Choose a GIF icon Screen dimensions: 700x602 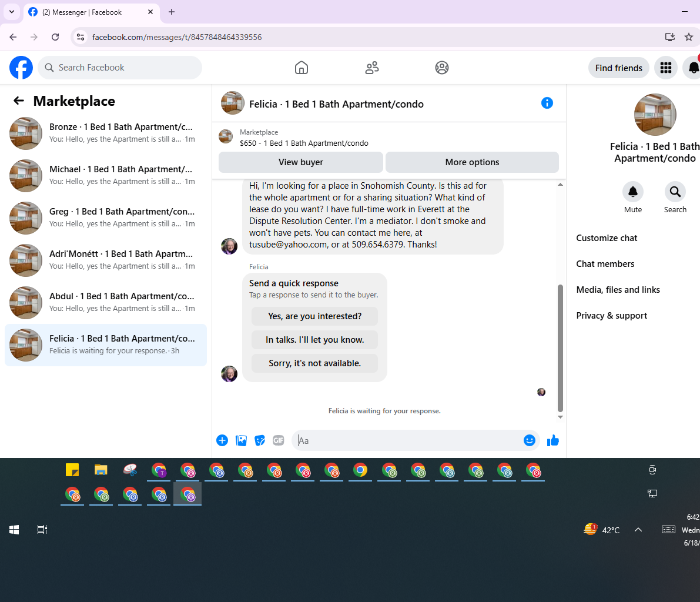(279, 441)
